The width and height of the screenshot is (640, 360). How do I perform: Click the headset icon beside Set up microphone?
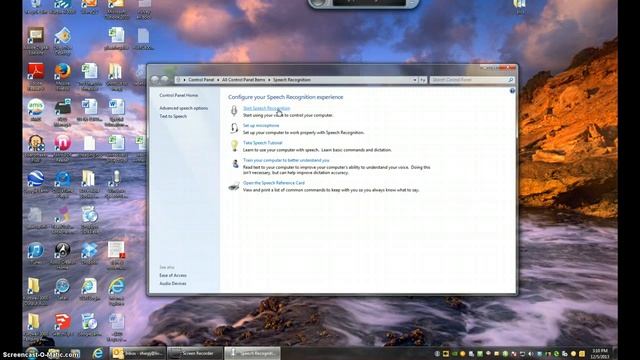234,128
